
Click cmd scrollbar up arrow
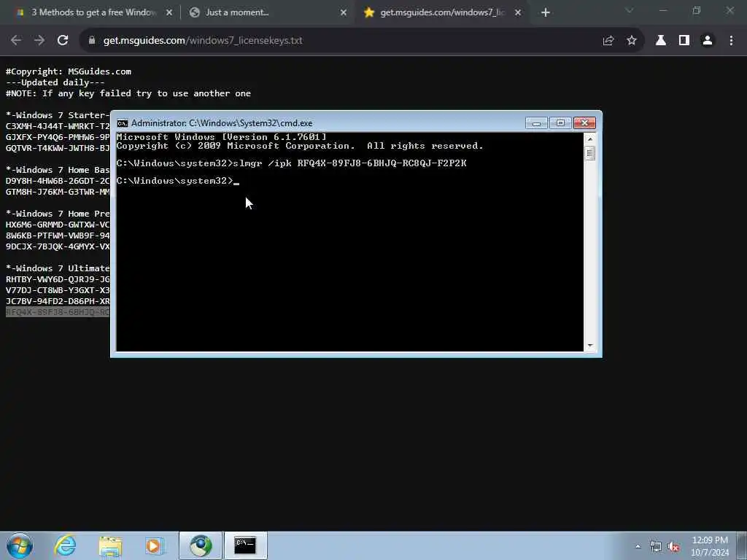[589, 139]
